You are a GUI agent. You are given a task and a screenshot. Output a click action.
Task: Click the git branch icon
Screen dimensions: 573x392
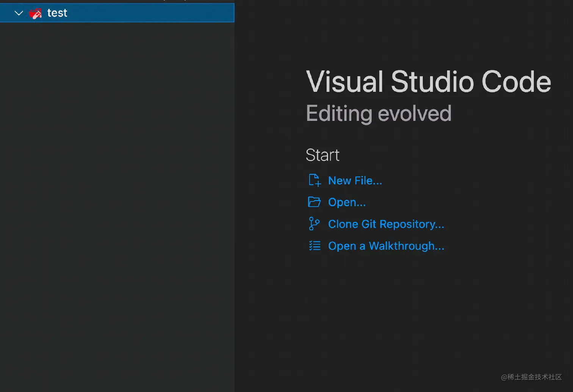(x=314, y=224)
